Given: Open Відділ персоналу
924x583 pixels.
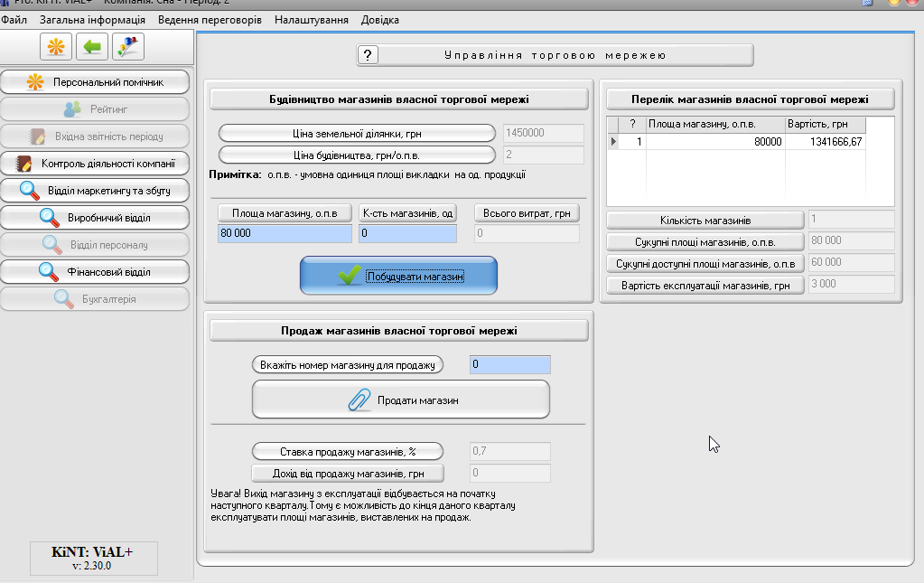Looking at the screenshot, I should 95,245.
